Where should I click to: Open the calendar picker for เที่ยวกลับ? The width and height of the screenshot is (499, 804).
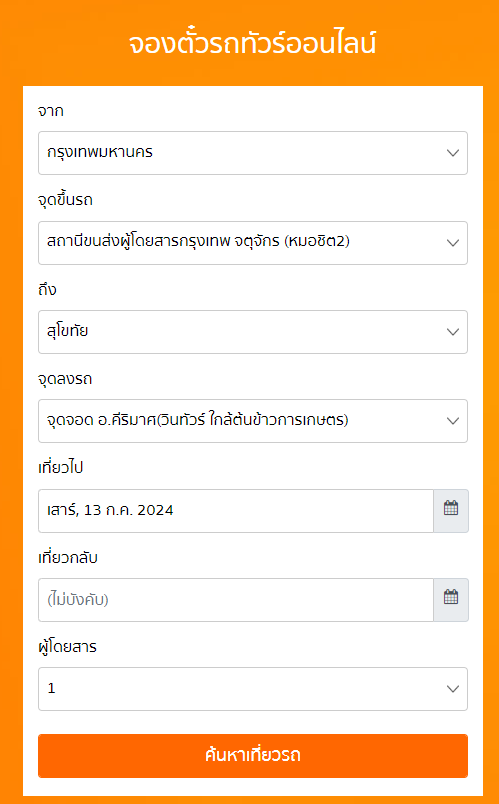coord(451,600)
